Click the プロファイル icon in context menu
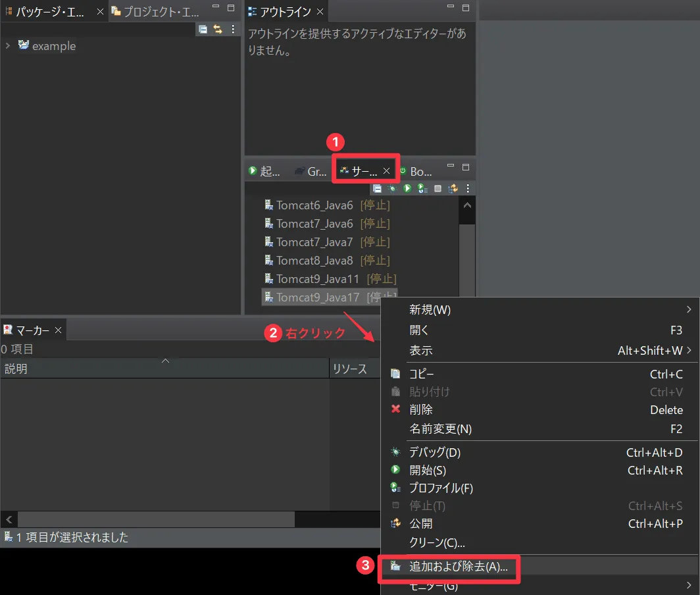This screenshot has height=595, width=700. [x=395, y=487]
